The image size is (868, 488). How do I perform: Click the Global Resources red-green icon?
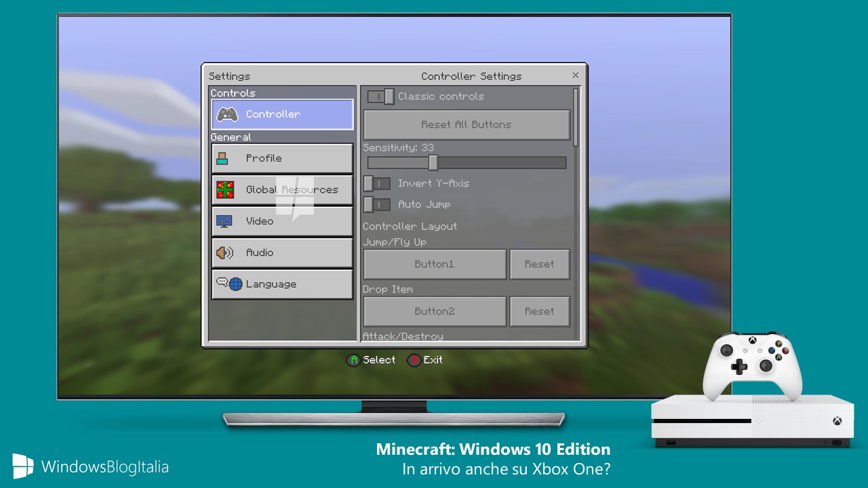pos(225,190)
